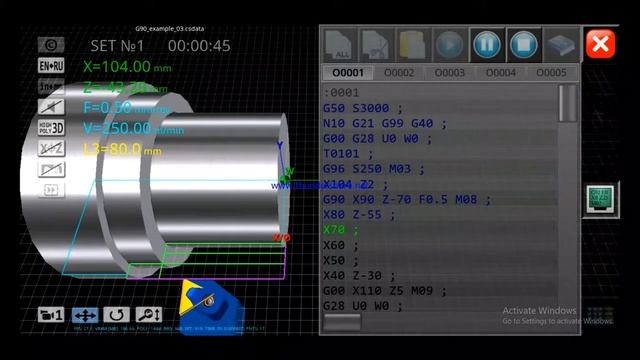The width and height of the screenshot is (640, 360).
Task: Switch to the O0004 program tab
Action: (x=500, y=73)
